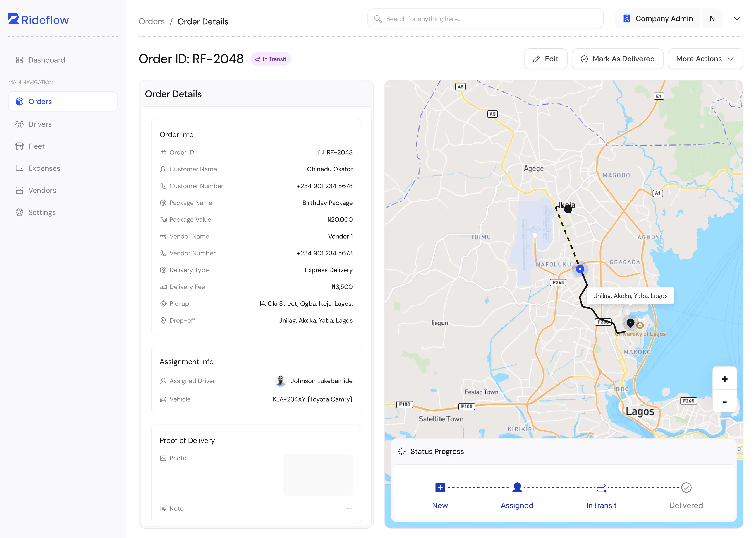This screenshot has height=538, width=756.
Task: Expand the More Actions dropdown
Action: click(705, 59)
